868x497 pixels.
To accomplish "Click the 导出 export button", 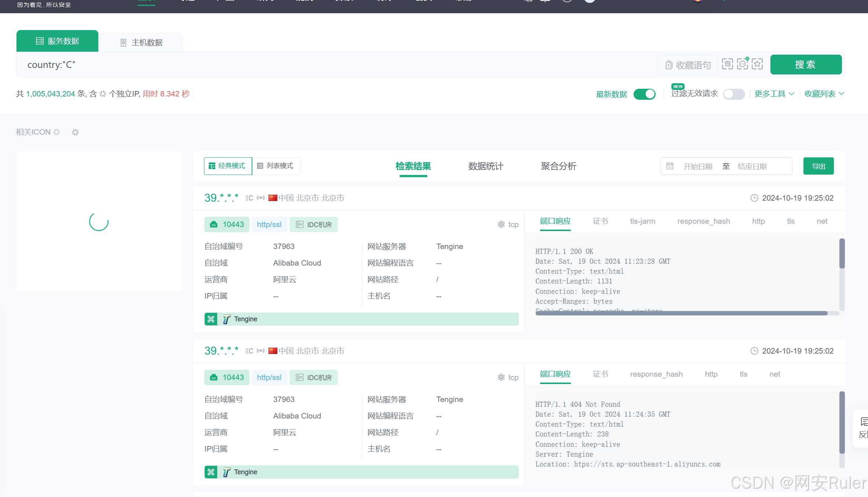I will pyautogui.click(x=818, y=166).
